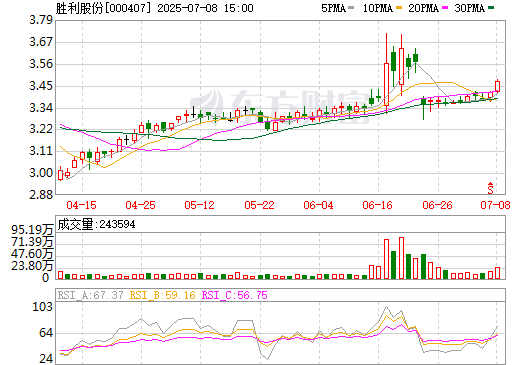The image size is (520, 365).
Task: Select the 04-15 date axis marker
Action: click(x=81, y=205)
